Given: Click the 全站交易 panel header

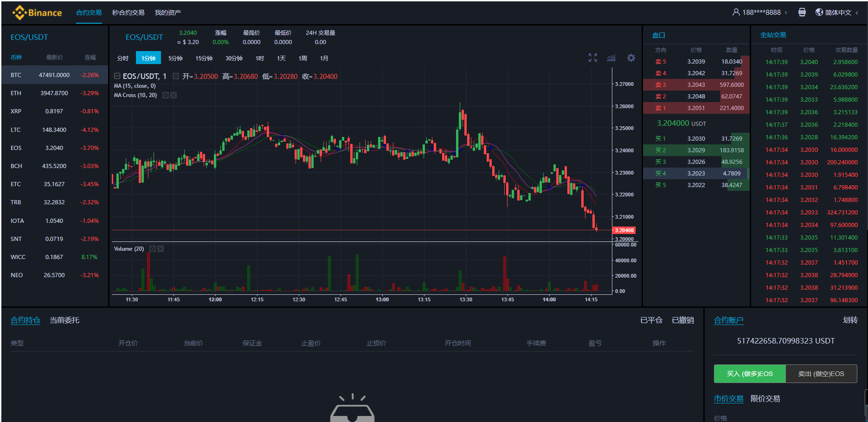Looking at the screenshot, I should 773,35.
